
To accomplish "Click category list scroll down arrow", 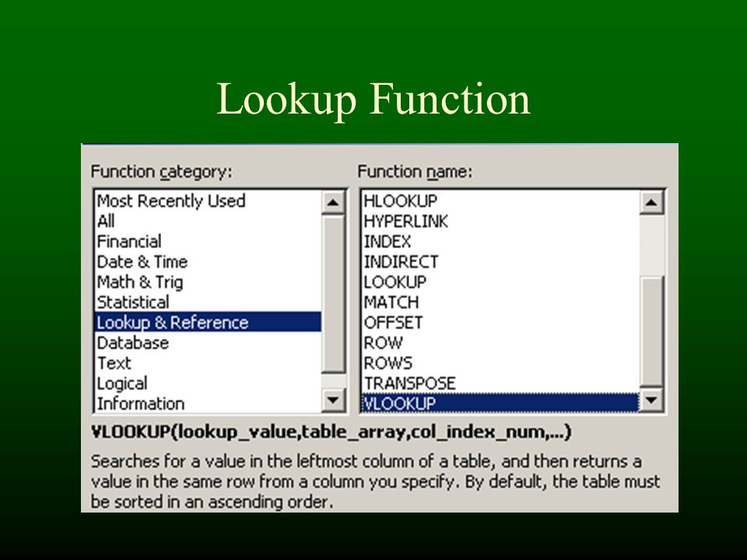I will [333, 401].
